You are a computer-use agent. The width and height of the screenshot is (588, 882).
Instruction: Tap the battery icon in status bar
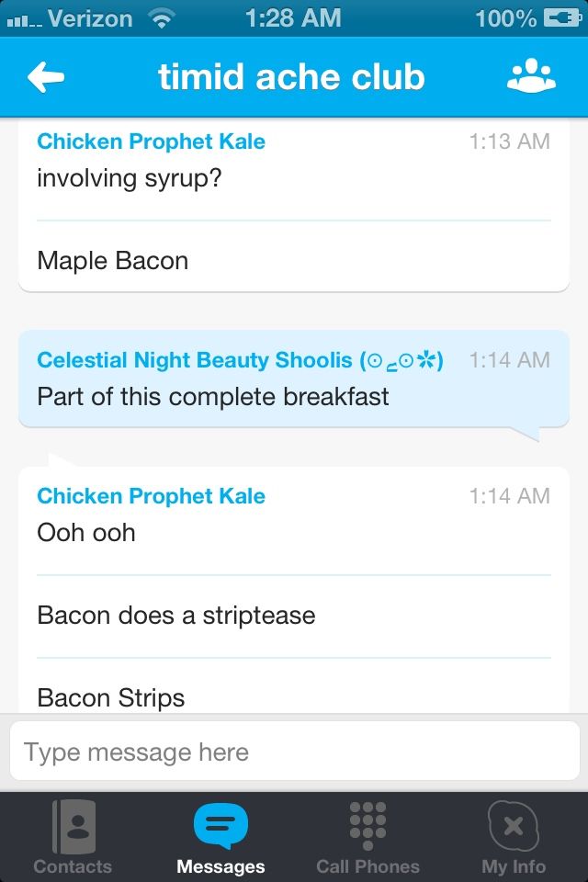click(x=562, y=17)
